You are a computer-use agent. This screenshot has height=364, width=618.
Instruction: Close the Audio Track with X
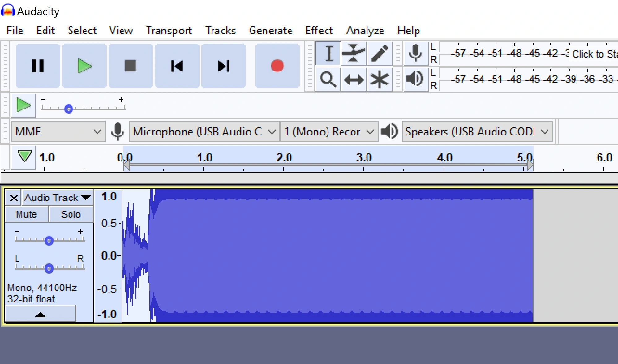(14, 197)
